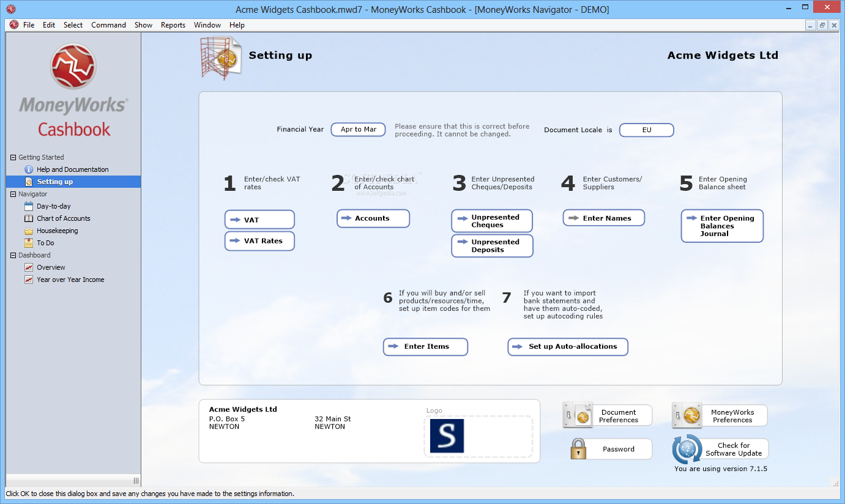Click Set up Auto-allocations button
Viewport: 845px width, 504px height.
tap(568, 347)
